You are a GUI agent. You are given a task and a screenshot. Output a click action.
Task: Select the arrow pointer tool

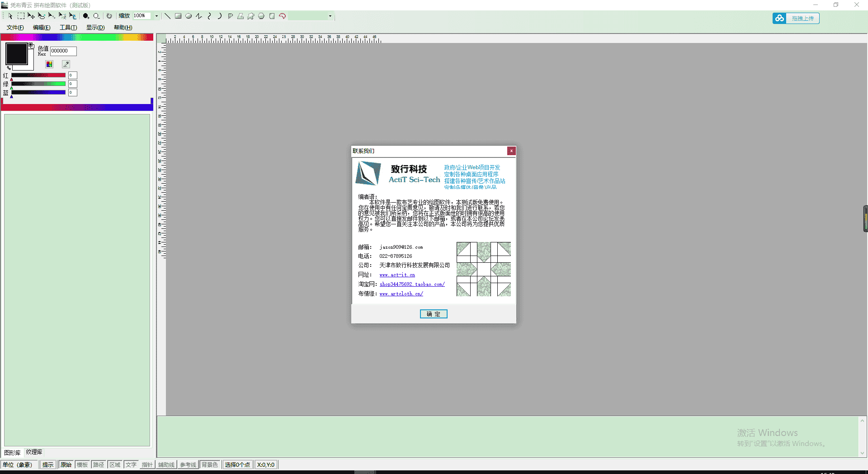pos(10,16)
